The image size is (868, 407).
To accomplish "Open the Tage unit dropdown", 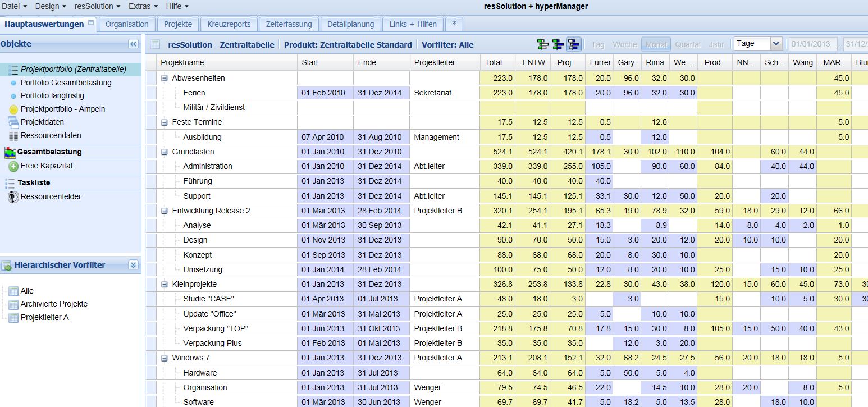I will 776,44.
